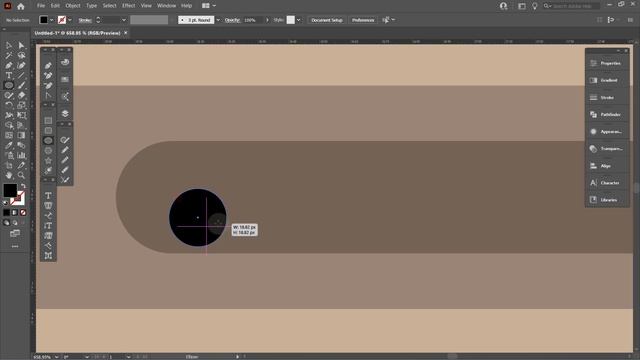Select the Eyedropper tool
640x360 pixels.
(9, 145)
